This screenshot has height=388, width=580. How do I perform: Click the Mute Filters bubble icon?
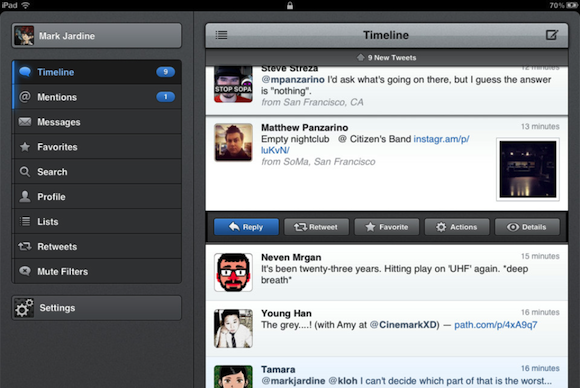pos(25,271)
